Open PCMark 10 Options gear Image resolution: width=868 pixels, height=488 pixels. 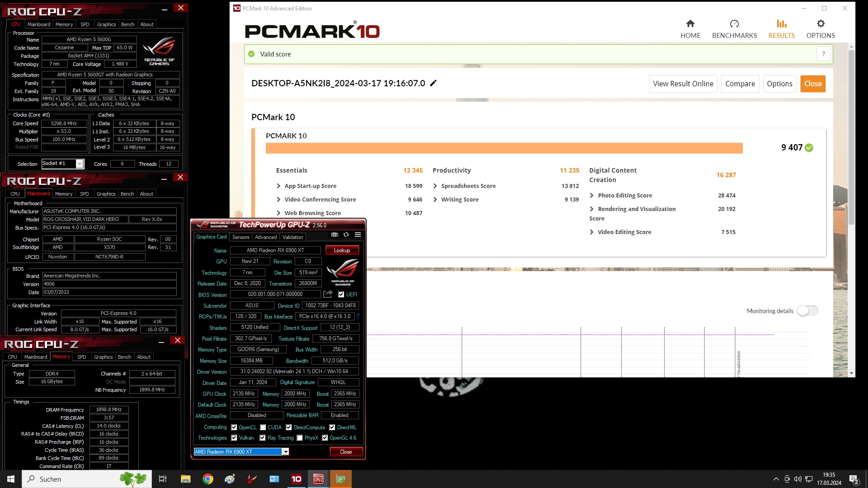coord(821,23)
